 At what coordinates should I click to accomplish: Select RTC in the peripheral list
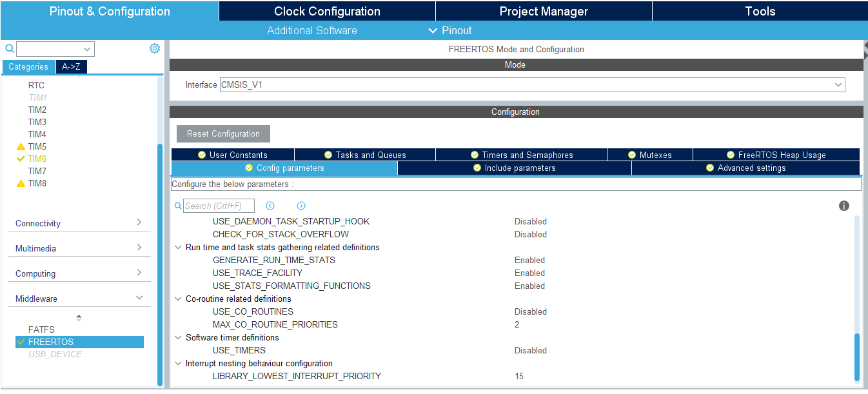point(36,85)
